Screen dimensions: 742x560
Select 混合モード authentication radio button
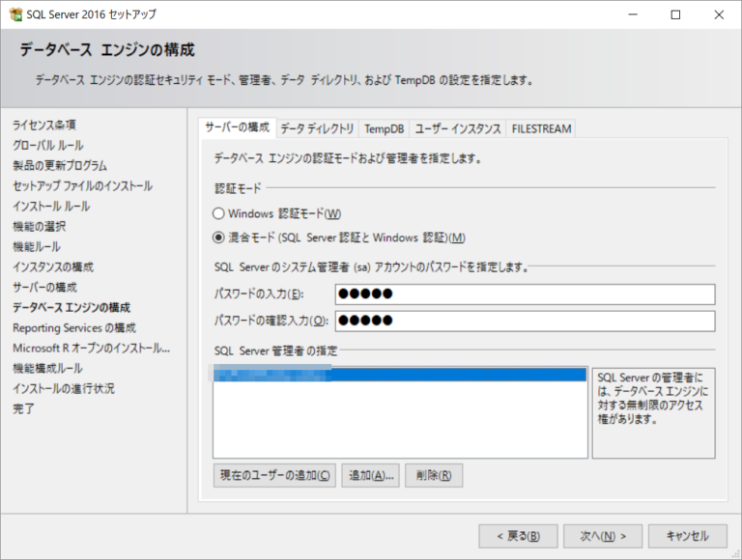218,238
